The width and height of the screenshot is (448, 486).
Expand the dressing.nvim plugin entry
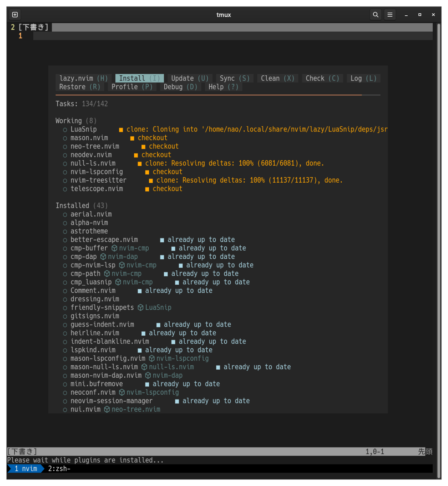[95, 299]
